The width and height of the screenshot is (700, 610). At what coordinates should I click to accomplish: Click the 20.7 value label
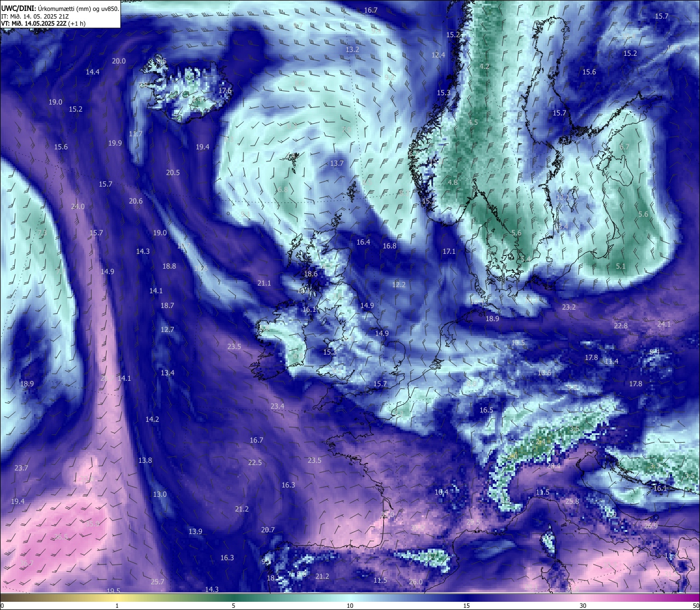[268, 530]
